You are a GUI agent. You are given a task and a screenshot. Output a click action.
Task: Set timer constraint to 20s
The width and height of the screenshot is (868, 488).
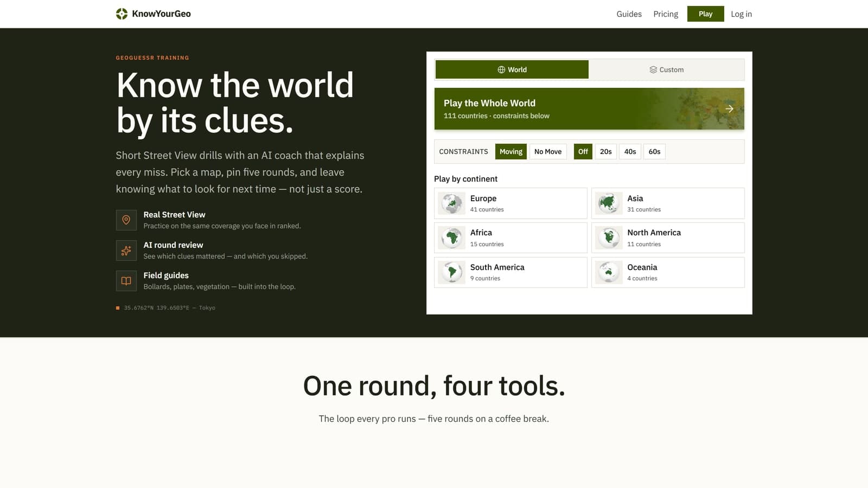tap(606, 151)
